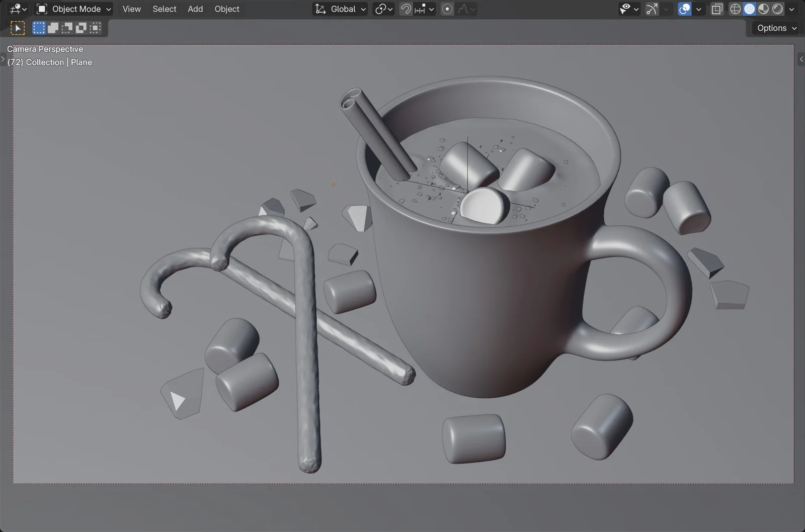Viewport: 805px width, 532px height.
Task: Open the Object menu
Action: 227,9
